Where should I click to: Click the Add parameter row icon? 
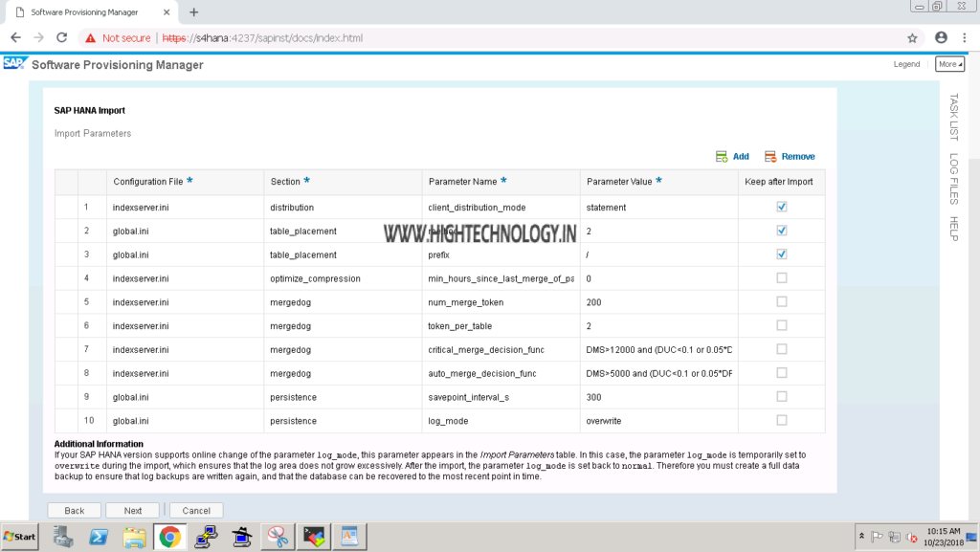[722, 157]
